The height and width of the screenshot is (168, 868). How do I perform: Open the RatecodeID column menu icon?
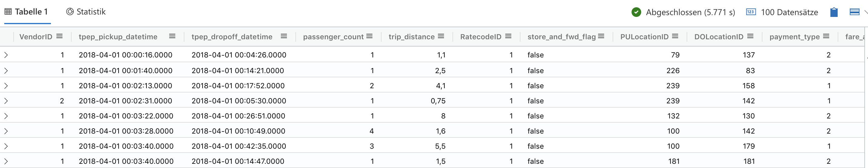pyautogui.click(x=509, y=36)
